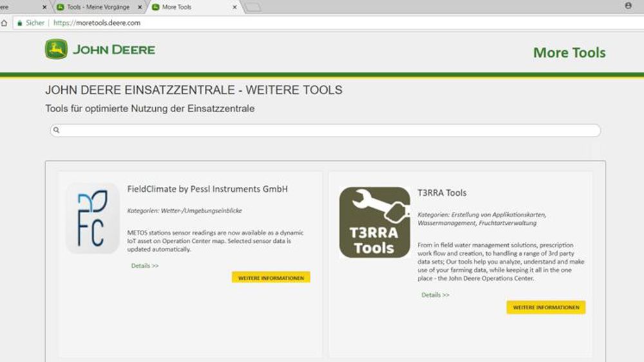Select the More Tools browser tab
The height and width of the screenshot is (362, 644).
click(187, 7)
